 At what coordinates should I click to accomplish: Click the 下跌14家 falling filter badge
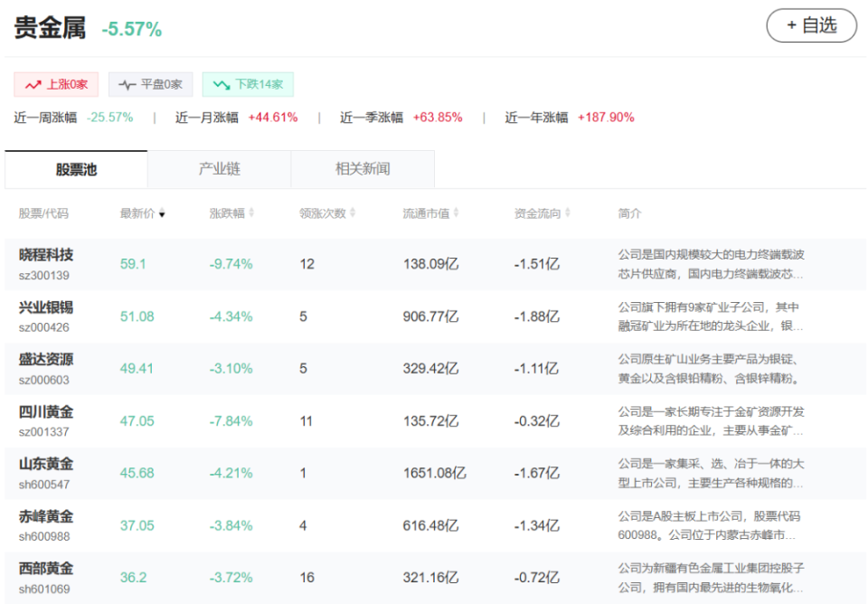248,85
